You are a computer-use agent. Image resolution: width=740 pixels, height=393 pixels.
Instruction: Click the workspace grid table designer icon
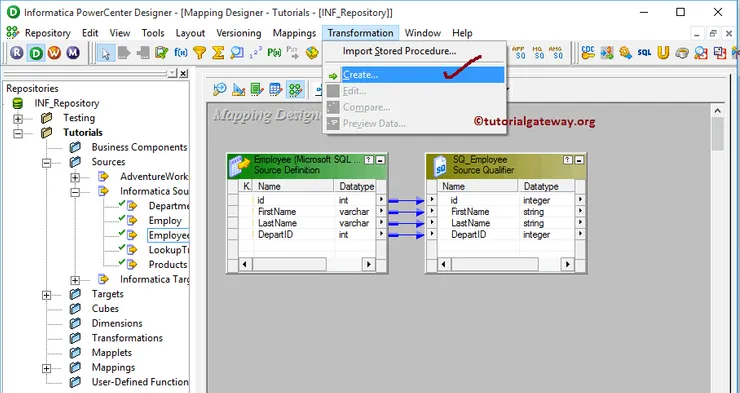[276, 89]
